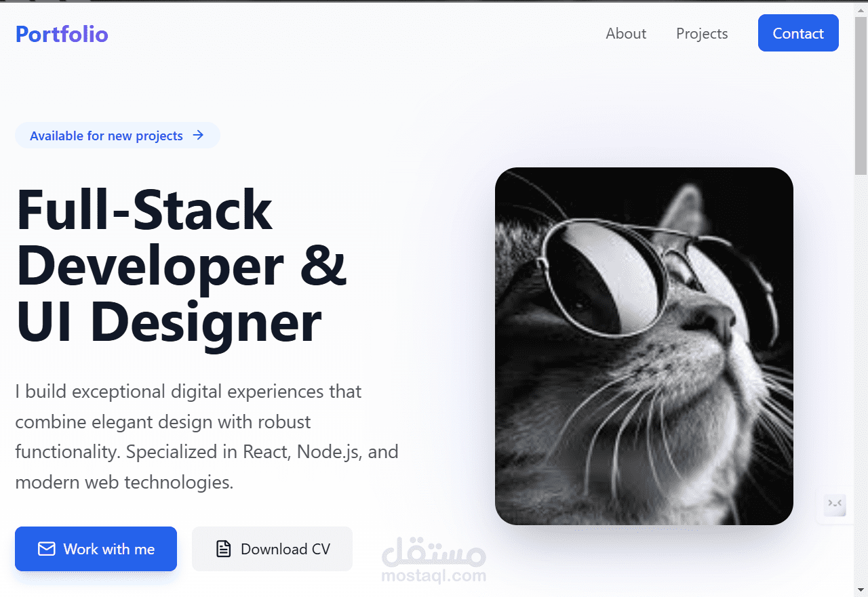Click the Work with me button
Screen dimensions: 868x597
(x=96, y=549)
